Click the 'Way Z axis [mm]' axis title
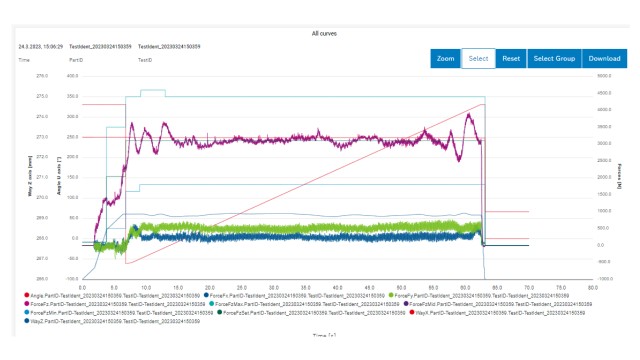The image size is (640, 360). 30,176
